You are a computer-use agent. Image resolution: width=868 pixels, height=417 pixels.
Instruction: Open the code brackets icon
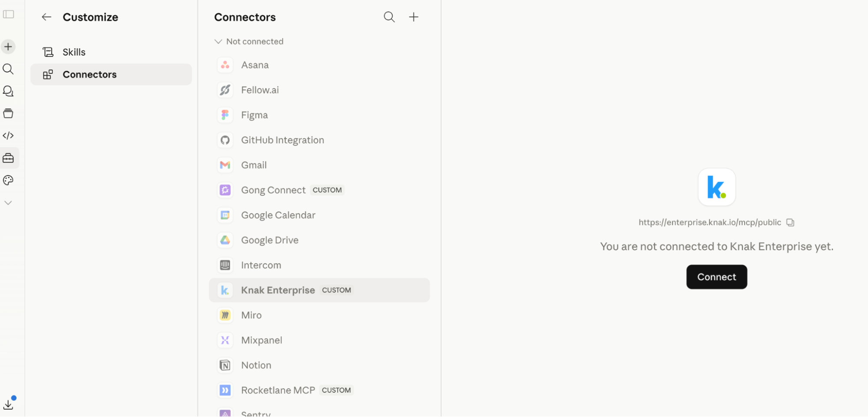click(x=8, y=136)
